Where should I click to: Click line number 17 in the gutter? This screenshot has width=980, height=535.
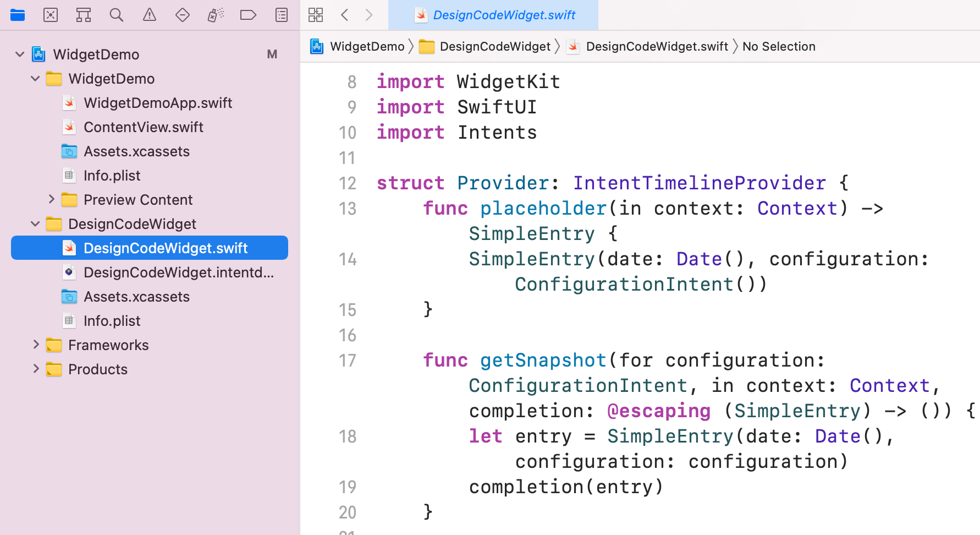click(348, 361)
